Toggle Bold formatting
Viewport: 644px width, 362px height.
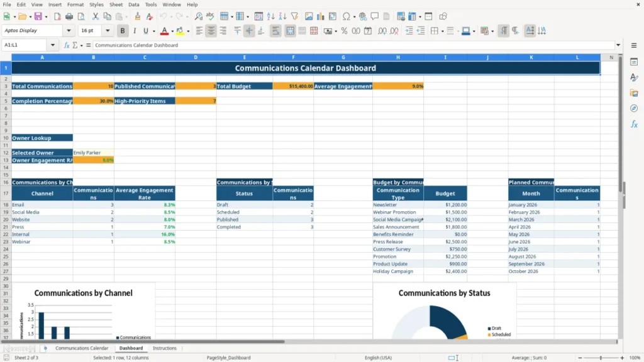pos(123,31)
